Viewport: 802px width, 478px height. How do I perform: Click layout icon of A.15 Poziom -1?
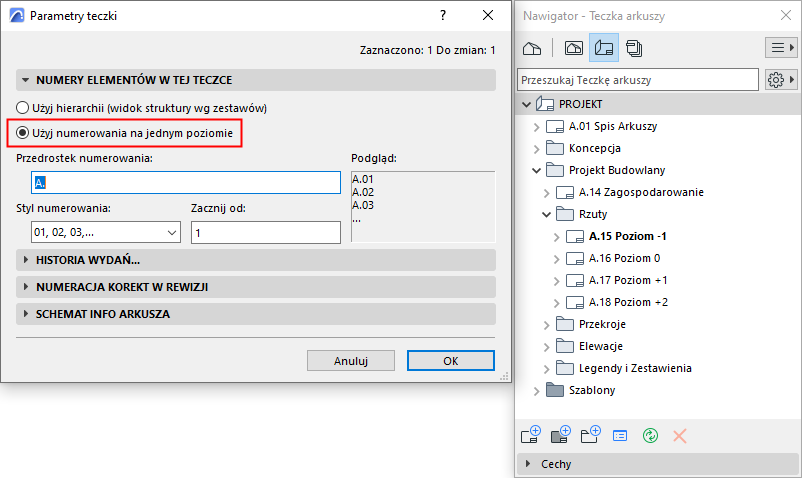575,236
